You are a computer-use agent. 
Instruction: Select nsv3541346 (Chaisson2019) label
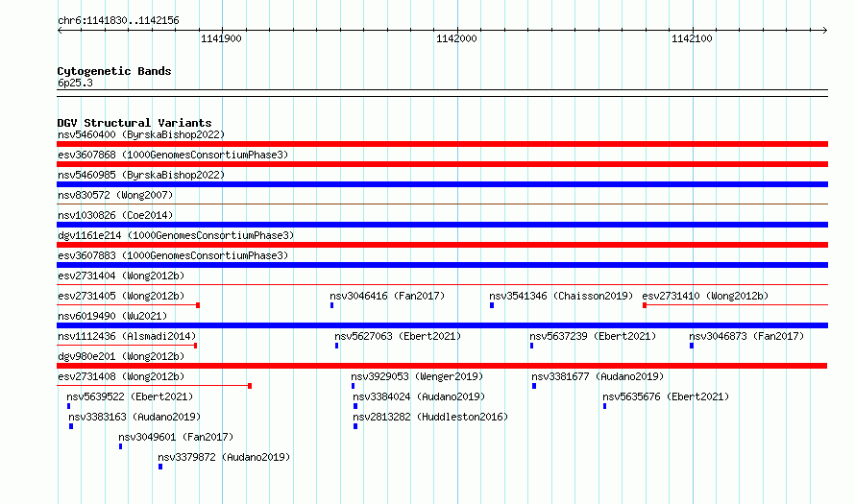coord(561,296)
